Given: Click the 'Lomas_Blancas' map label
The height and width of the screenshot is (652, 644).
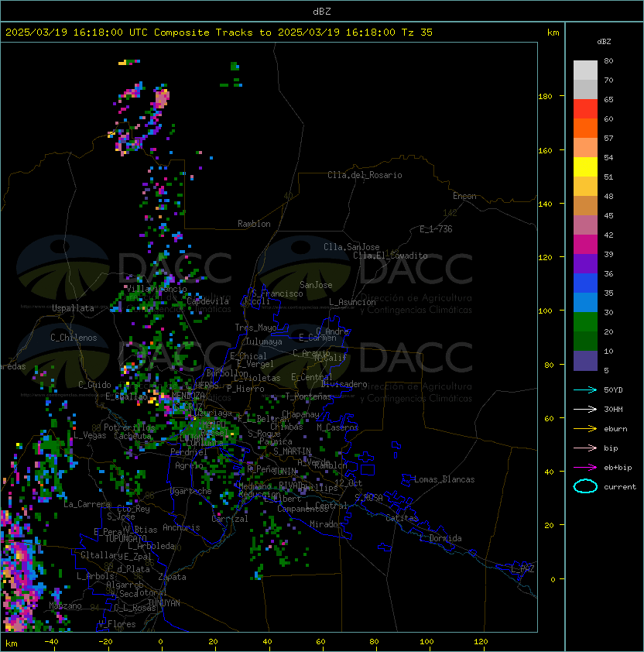Looking at the screenshot, I should tap(444, 479).
